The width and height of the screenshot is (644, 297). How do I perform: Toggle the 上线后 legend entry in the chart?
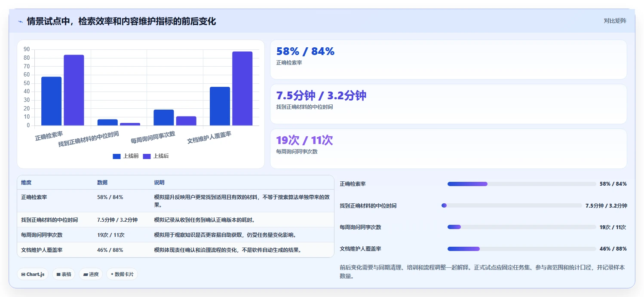pos(156,156)
